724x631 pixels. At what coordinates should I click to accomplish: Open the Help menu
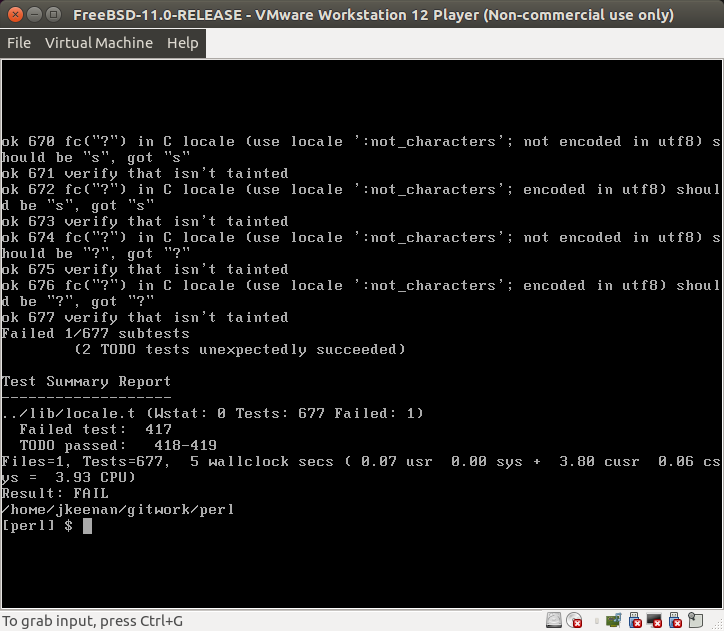point(182,43)
